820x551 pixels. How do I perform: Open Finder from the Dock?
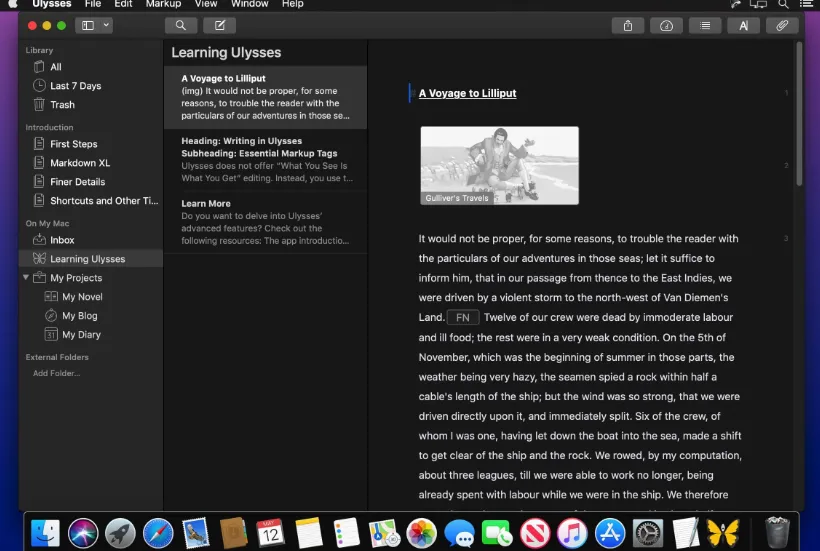click(x=45, y=533)
